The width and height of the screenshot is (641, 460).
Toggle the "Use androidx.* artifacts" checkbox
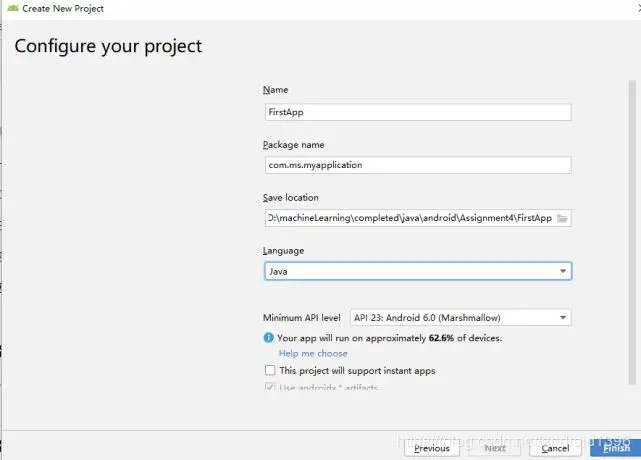tap(270, 387)
